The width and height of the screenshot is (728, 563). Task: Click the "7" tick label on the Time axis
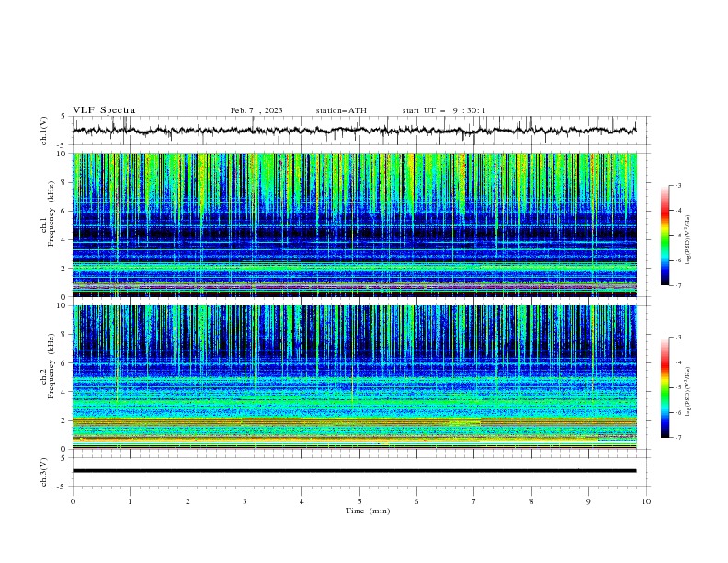pyautogui.click(x=474, y=501)
